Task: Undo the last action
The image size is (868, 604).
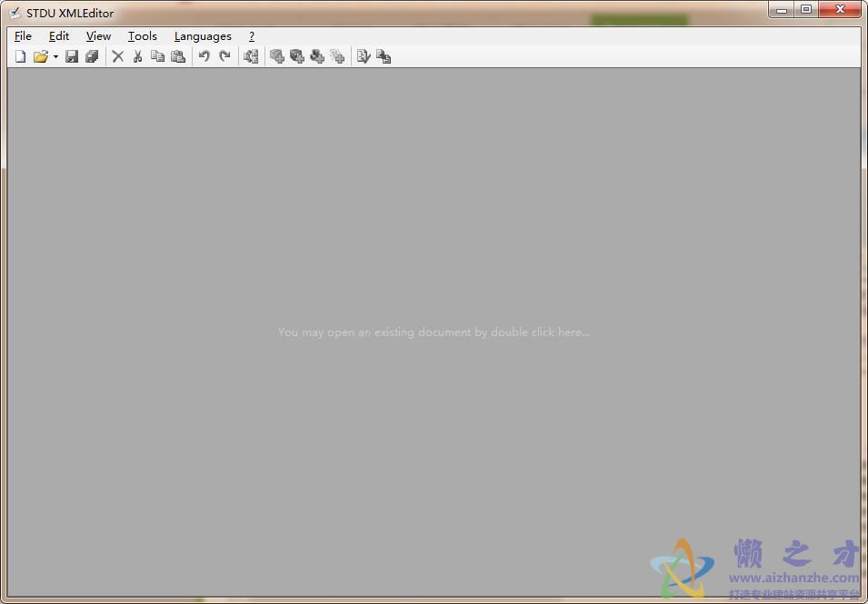Action: (x=204, y=56)
